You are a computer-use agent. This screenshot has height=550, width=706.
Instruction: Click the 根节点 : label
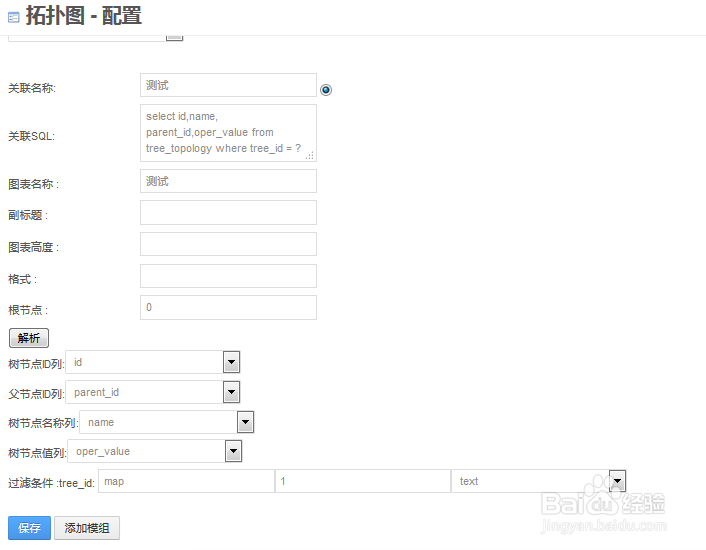tap(28, 310)
